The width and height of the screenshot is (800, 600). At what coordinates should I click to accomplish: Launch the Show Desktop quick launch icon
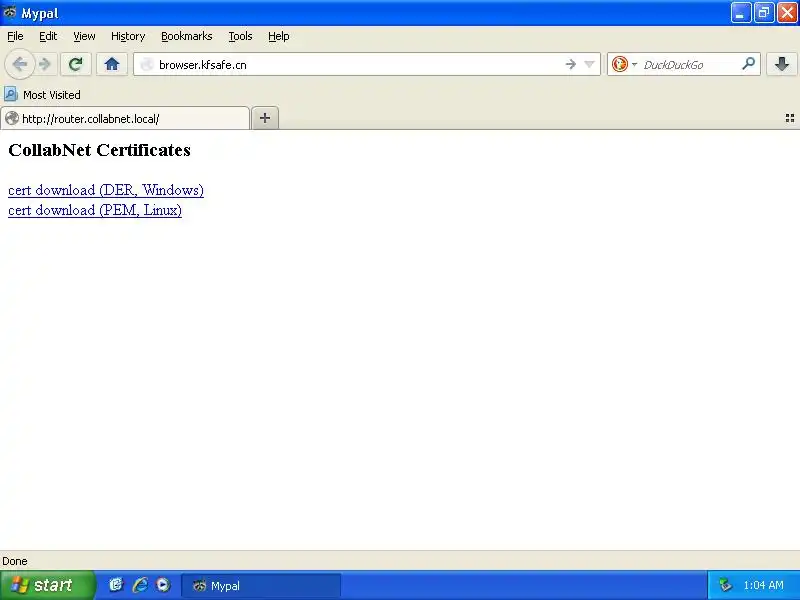(116, 585)
